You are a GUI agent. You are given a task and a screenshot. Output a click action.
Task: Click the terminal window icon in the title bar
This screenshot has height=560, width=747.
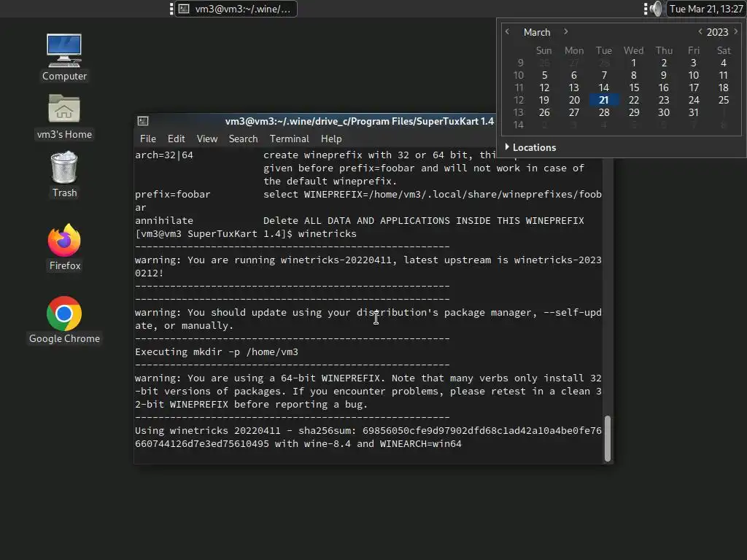coord(143,121)
